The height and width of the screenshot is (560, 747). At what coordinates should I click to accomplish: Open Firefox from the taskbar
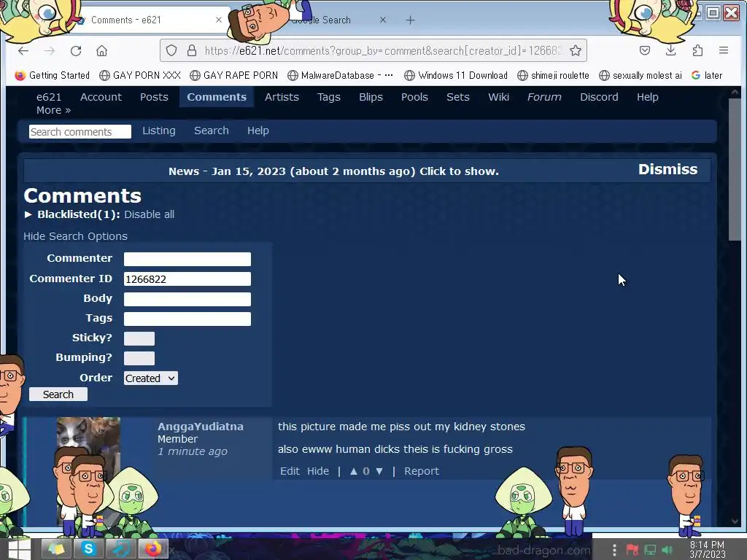click(153, 549)
